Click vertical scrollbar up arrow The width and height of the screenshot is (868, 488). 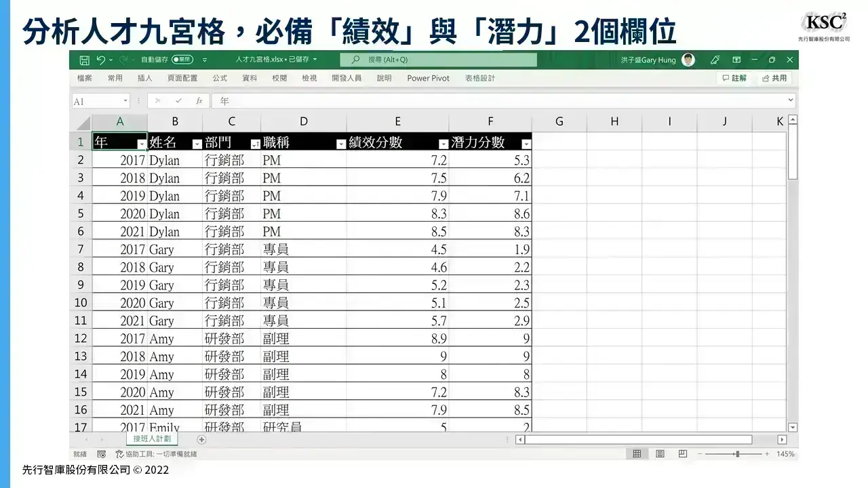793,120
